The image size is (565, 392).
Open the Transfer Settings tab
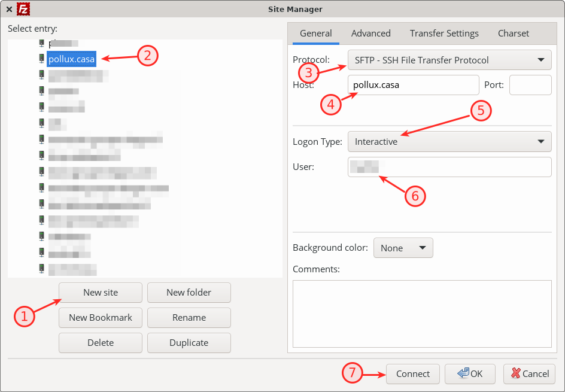click(444, 34)
